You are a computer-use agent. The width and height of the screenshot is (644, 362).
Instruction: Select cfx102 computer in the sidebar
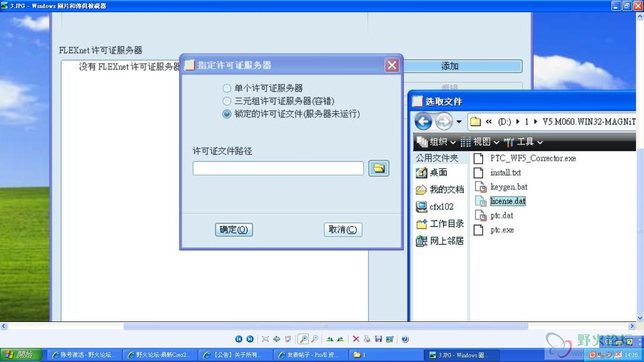[x=435, y=206]
